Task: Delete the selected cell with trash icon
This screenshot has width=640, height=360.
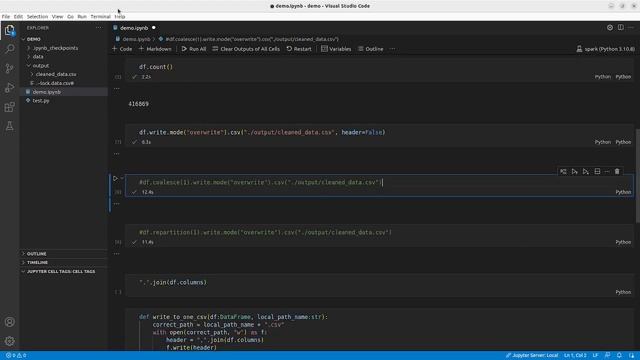Action: pyautogui.click(x=617, y=172)
